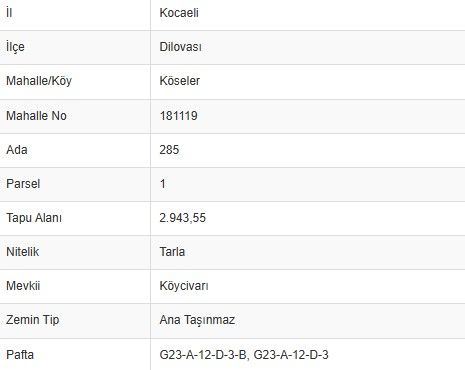Image resolution: width=465 pixels, height=370 pixels.
Task: Click the Parsel row label
Action: [x=23, y=184]
